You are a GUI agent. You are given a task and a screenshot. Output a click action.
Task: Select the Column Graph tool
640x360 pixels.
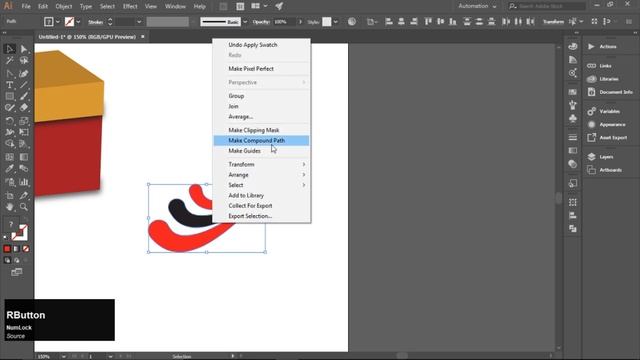tap(24, 182)
